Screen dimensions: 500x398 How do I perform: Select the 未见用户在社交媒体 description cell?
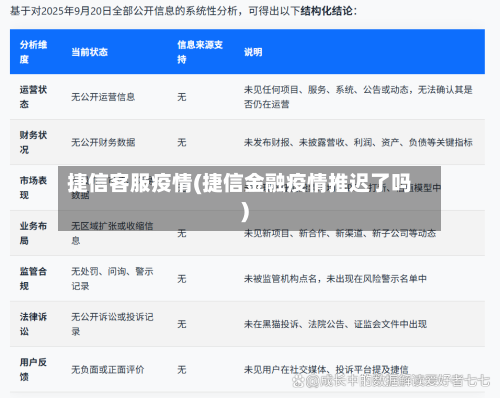[326, 369]
